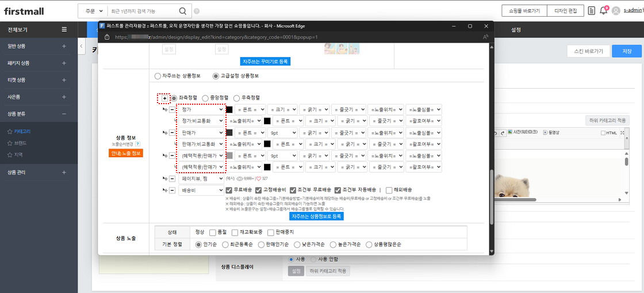Image resolution: width=644 pixels, height=293 pixels.
Task: Click the blue 저장 button
Action: click(x=626, y=51)
